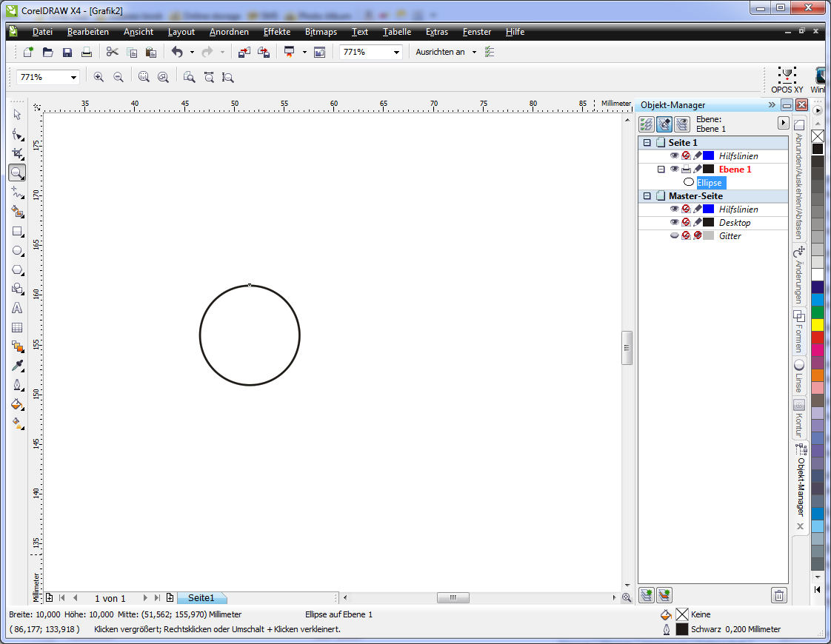Open the zoom level dropdown in standard toolbar

(397, 52)
